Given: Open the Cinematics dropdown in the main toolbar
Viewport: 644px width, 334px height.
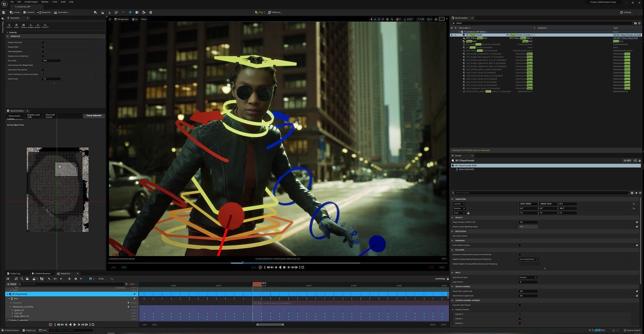Looking at the screenshot, I should coord(62,12).
